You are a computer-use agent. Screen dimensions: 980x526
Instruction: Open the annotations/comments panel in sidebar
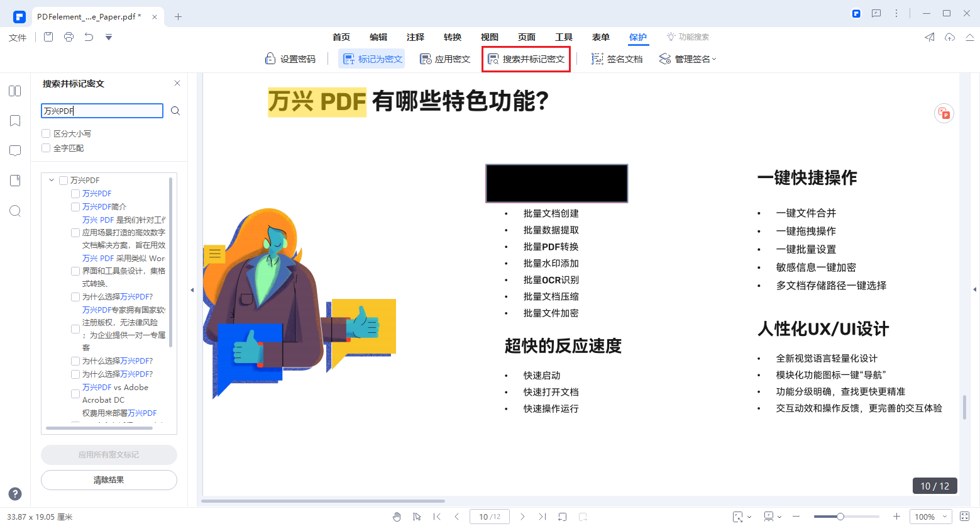tap(14, 150)
